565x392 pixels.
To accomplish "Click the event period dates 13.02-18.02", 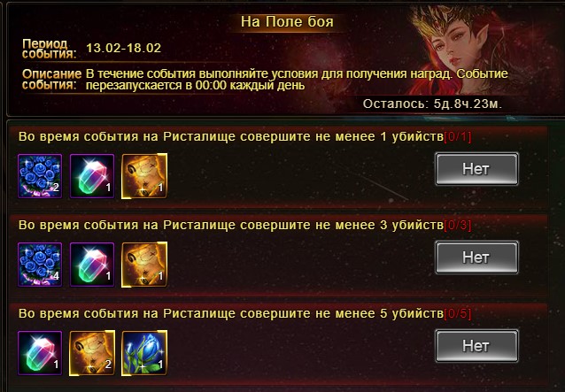I will coord(124,49).
